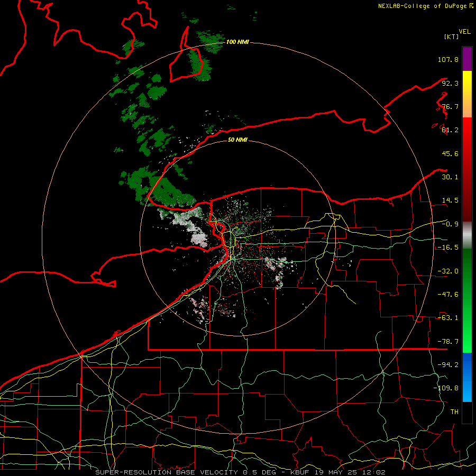Click the purple top of the color bar
Image resolution: width=476 pixels, height=476 pixels.
point(467,59)
